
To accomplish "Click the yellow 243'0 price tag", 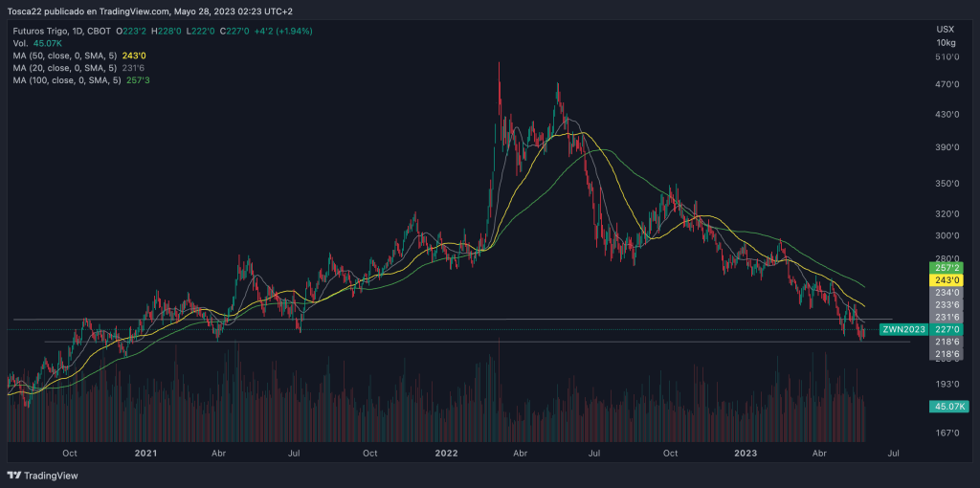I will (x=946, y=279).
